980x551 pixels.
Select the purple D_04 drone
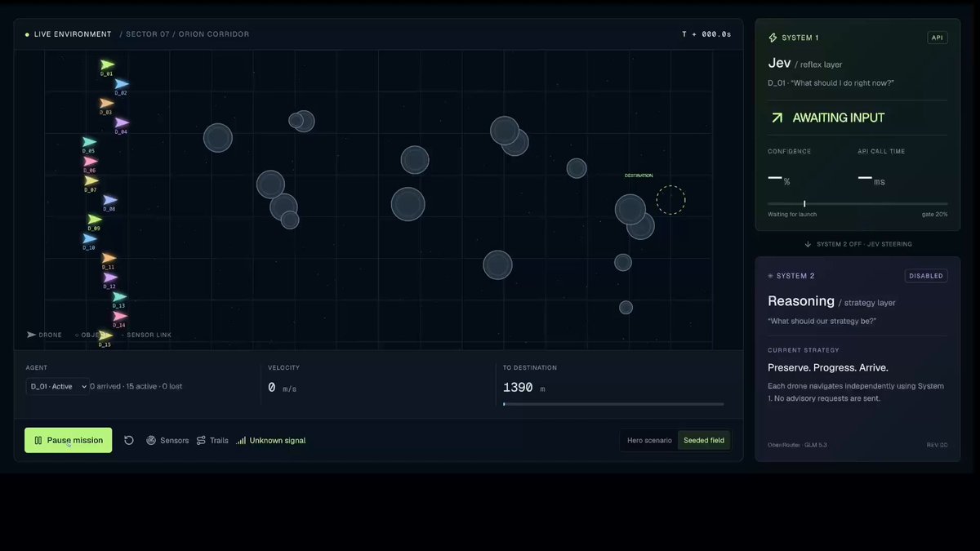click(122, 122)
